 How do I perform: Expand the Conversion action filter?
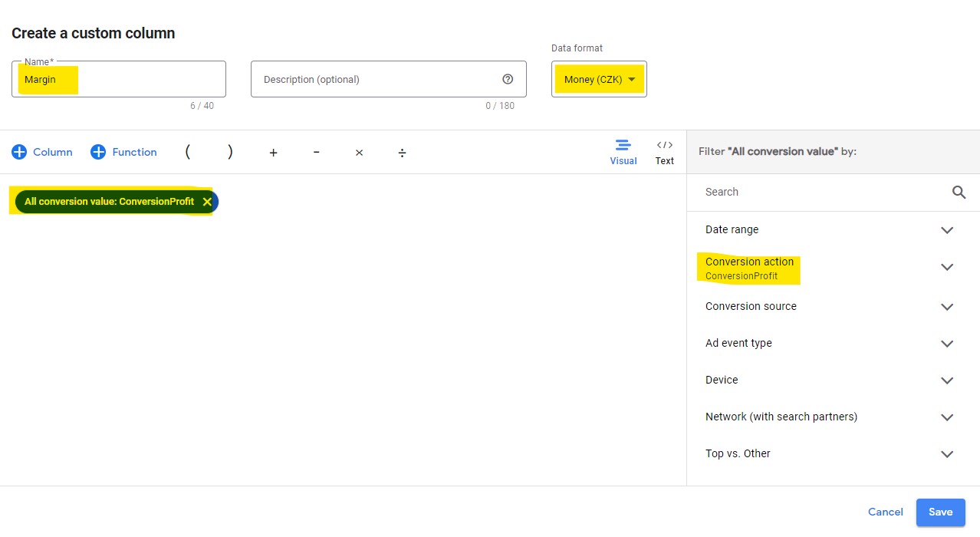(x=947, y=268)
